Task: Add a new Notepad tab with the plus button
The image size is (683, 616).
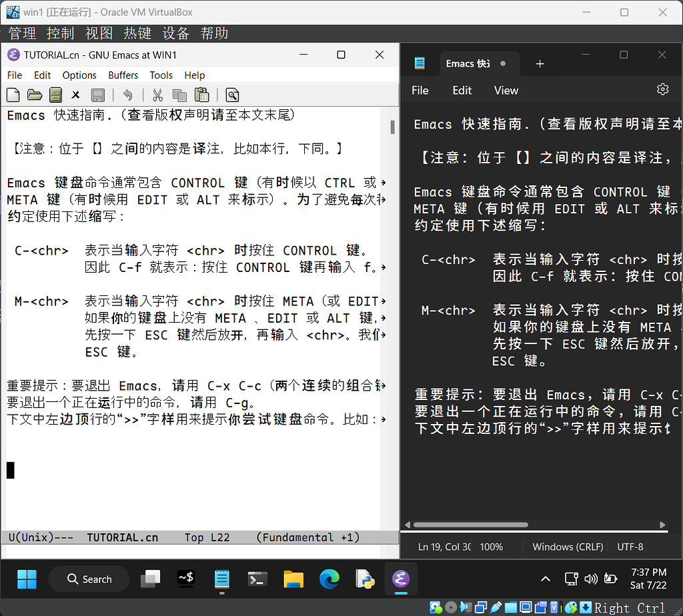Action: 540,63
